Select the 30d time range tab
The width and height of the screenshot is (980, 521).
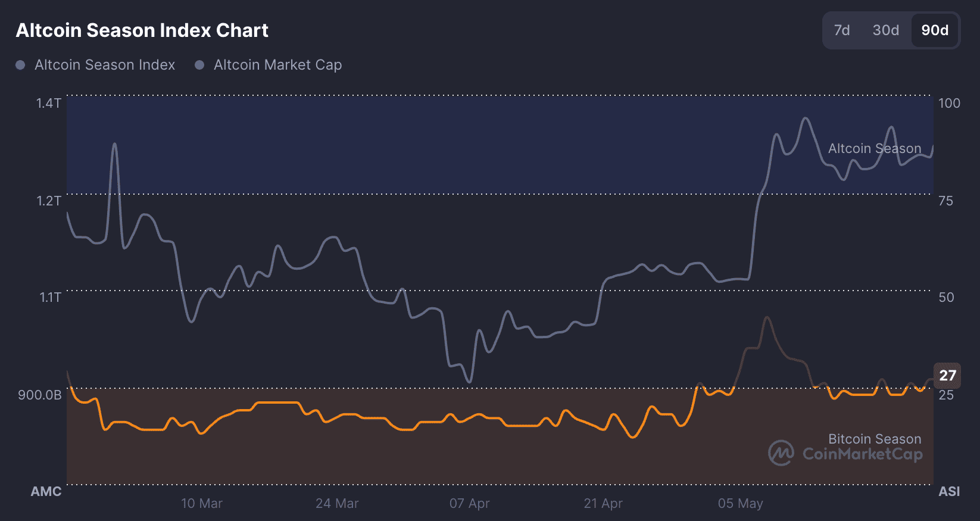pos(885,30)
